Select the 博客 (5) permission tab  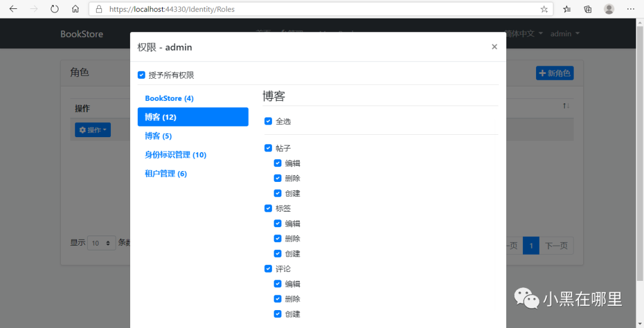[x=193, y=136]
